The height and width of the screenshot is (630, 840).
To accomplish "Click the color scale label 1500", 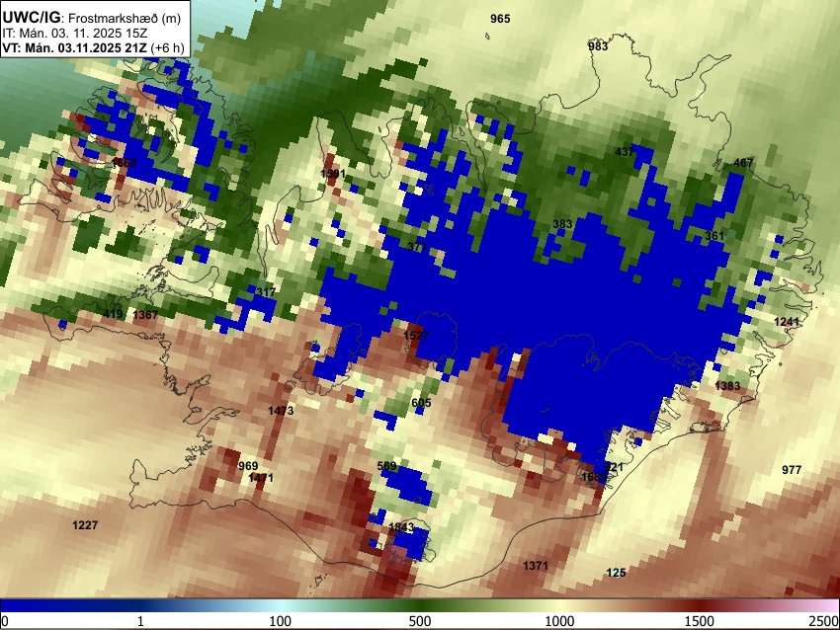I will tap(700, 621).
